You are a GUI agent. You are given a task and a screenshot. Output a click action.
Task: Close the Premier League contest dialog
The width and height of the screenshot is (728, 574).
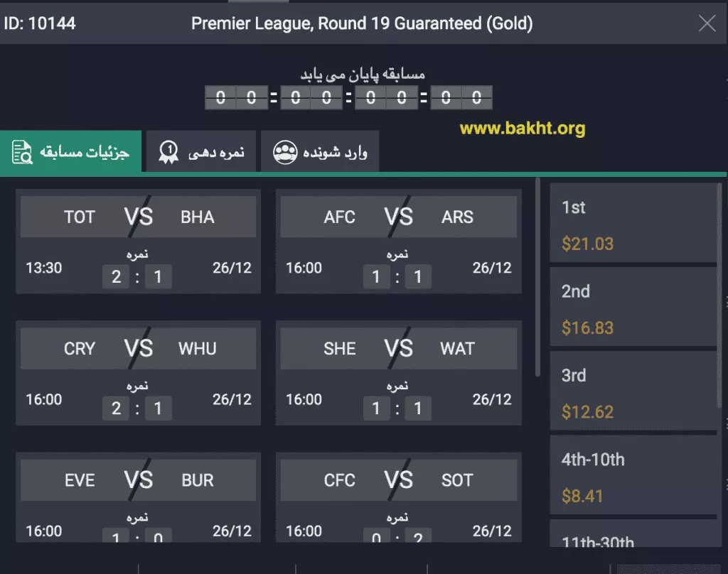[x=707, y=23]
